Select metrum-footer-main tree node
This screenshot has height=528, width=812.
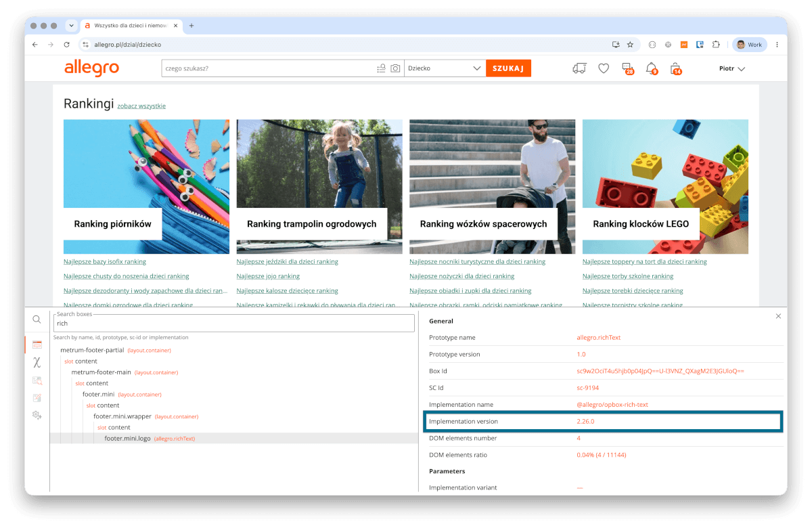(101, 372)
